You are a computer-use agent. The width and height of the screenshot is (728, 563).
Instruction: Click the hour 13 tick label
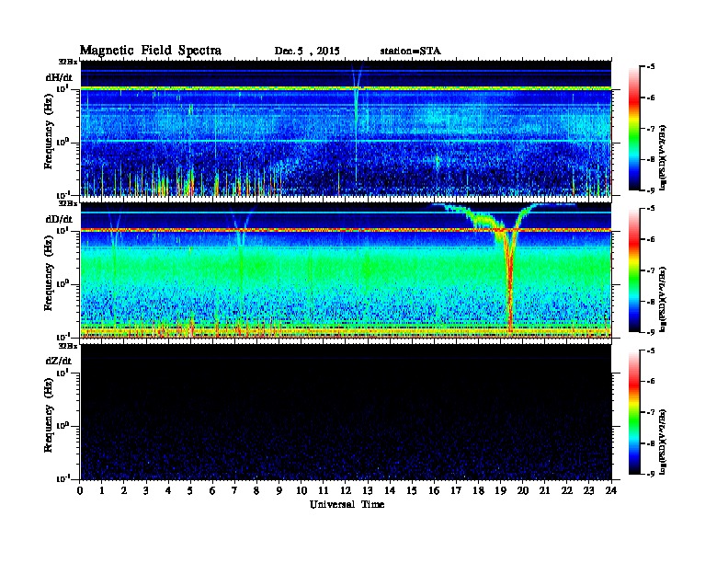368,491
